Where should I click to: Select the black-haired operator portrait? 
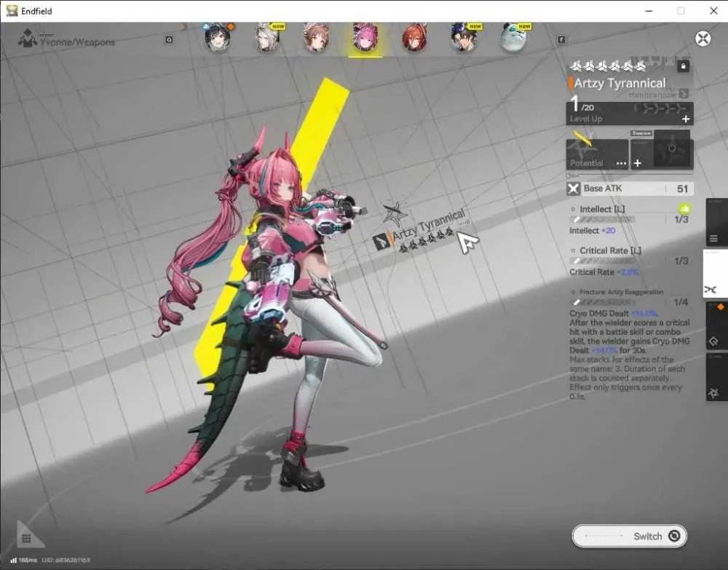tap(217, 38)
